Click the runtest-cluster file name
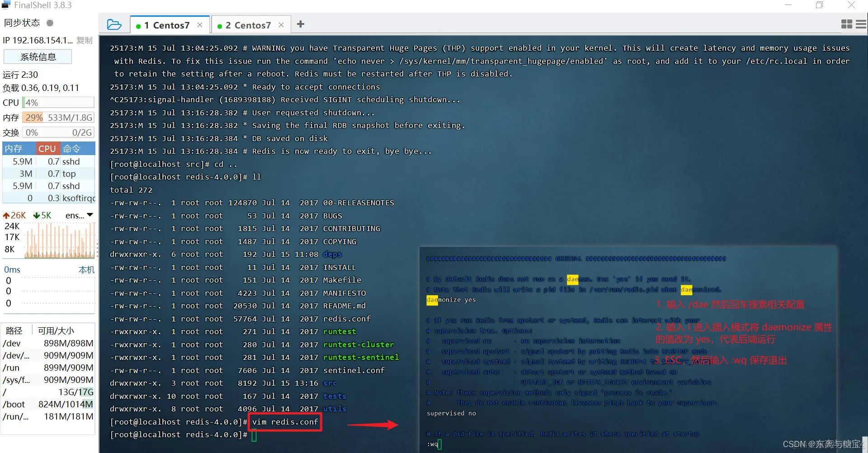This screenshot has width=868, height=453. pos(359,344)
